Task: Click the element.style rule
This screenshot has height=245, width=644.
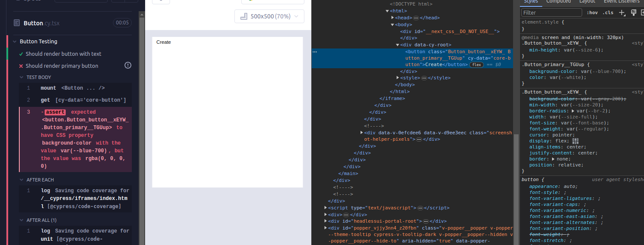Action: pos(541,22)
